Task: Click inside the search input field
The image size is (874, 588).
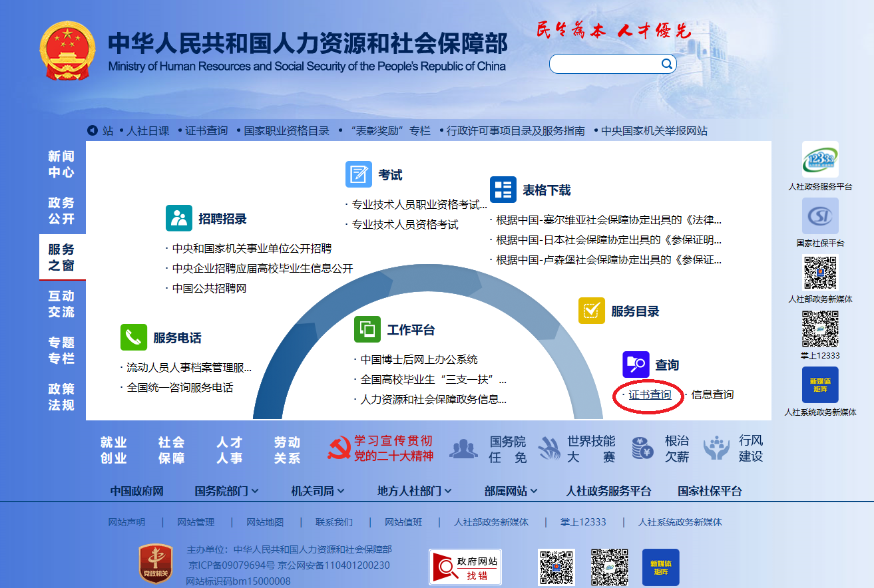Action: [x=604, y=64]
